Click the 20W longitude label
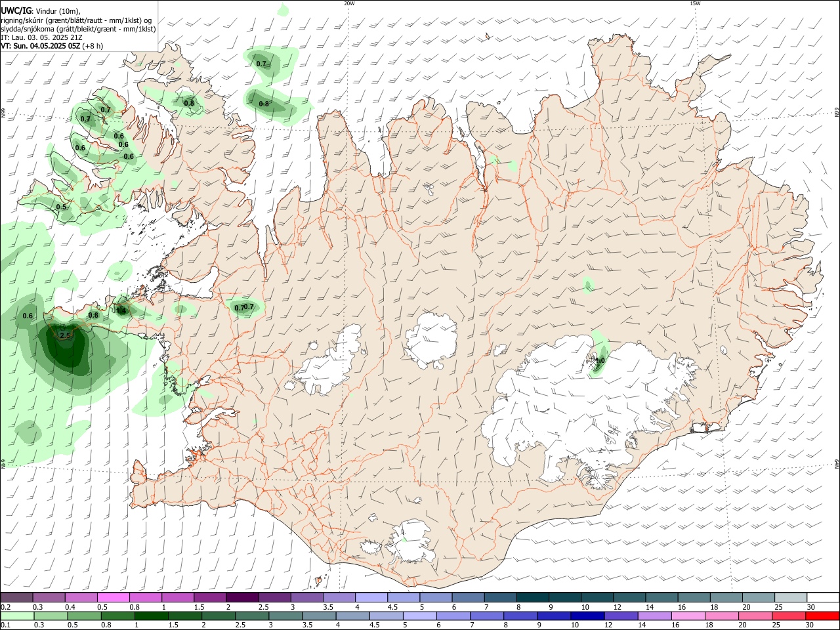Screen dimensions: 840x630 coord(349,3)
